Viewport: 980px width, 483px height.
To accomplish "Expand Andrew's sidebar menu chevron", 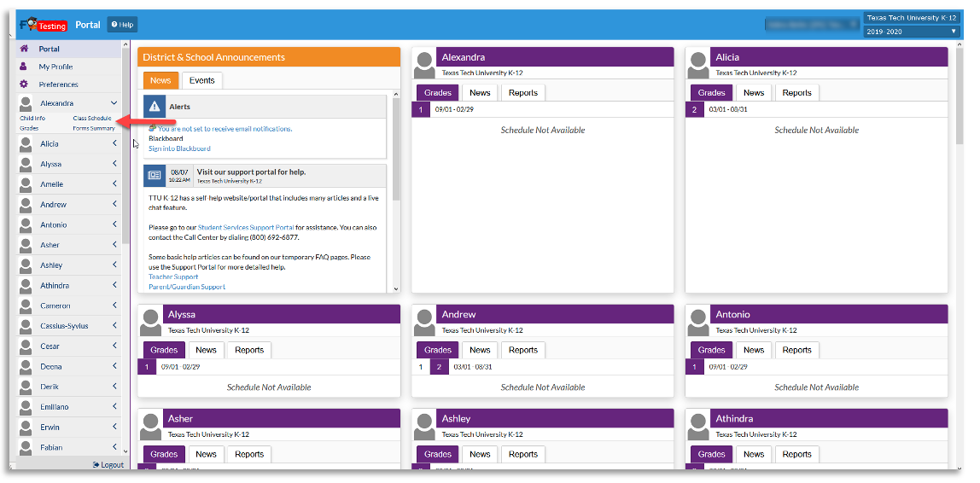I will point(115,204).
